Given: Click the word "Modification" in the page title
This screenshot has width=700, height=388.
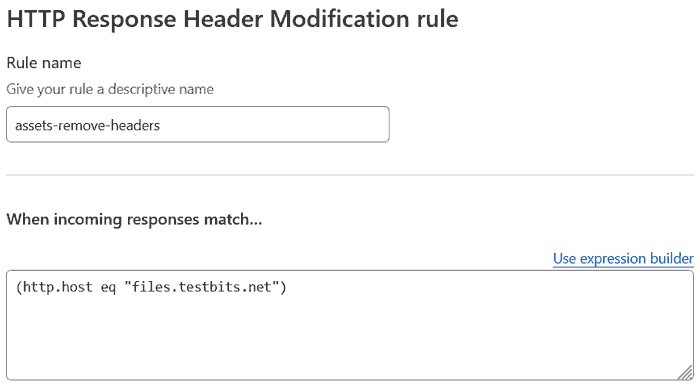Looking at the screenshot, I should (339, 19).
